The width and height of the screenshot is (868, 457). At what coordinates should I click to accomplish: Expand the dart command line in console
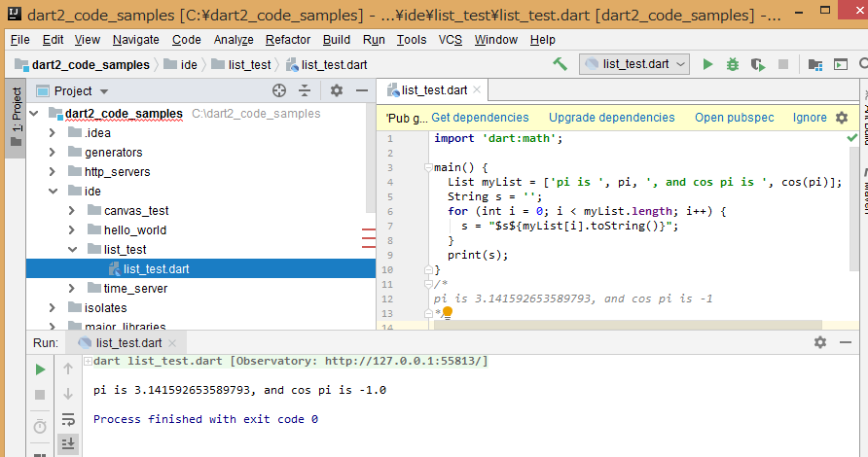[88, 362]
